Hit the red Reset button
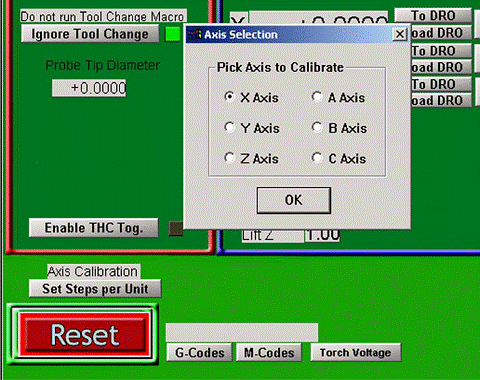Screen dimensions: 480x380 click(85, 335)
